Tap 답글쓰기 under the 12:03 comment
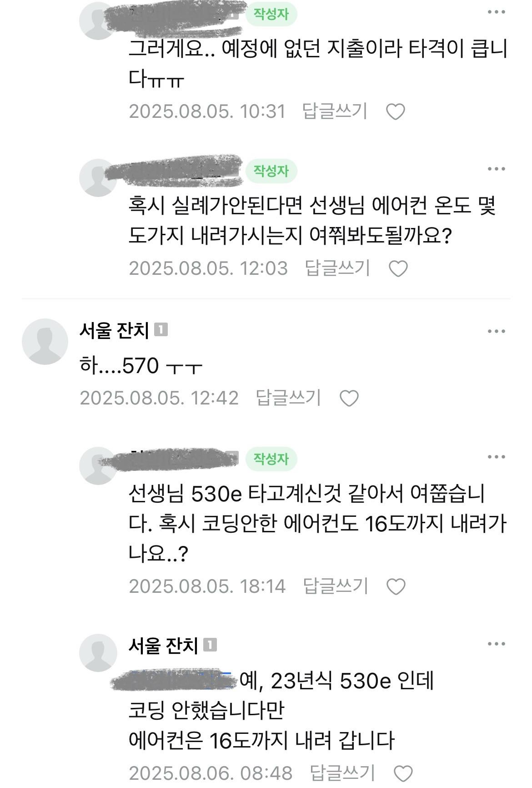Image resolution: width=532 pixels, height=788 pixels. [x=337, y=268]
